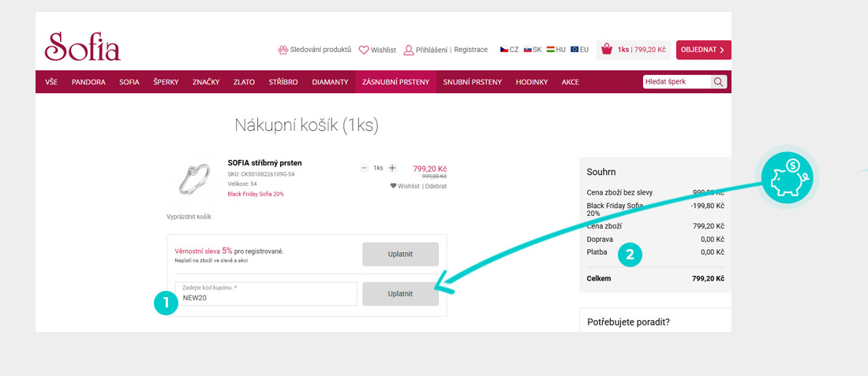Screen dimensions: 868x376
Task: Apply loyalty discount Uplatnit button
Action: tap(400, 254)
